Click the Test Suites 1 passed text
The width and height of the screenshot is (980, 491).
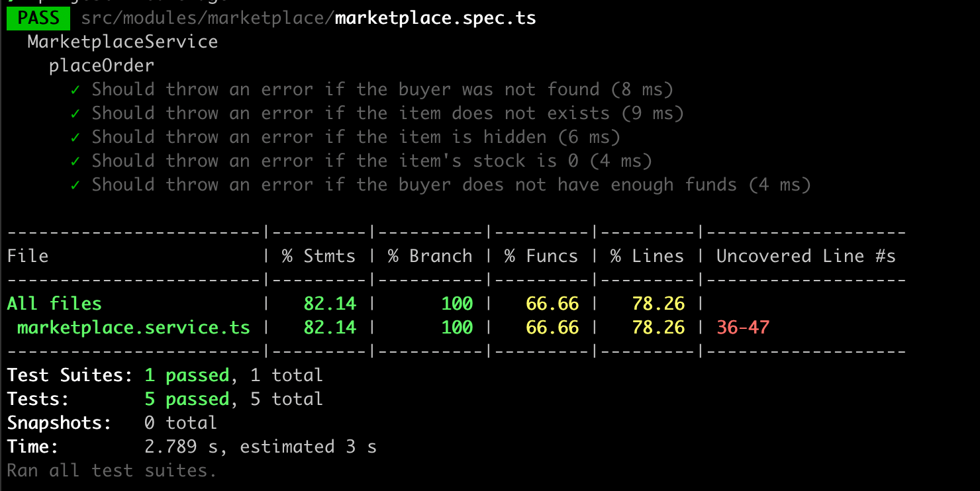coord(186,375)
